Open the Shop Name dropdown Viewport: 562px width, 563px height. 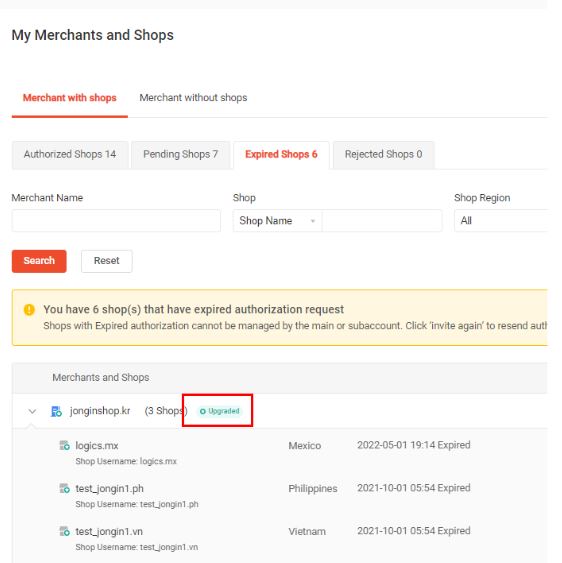click(x=277, y=220)
